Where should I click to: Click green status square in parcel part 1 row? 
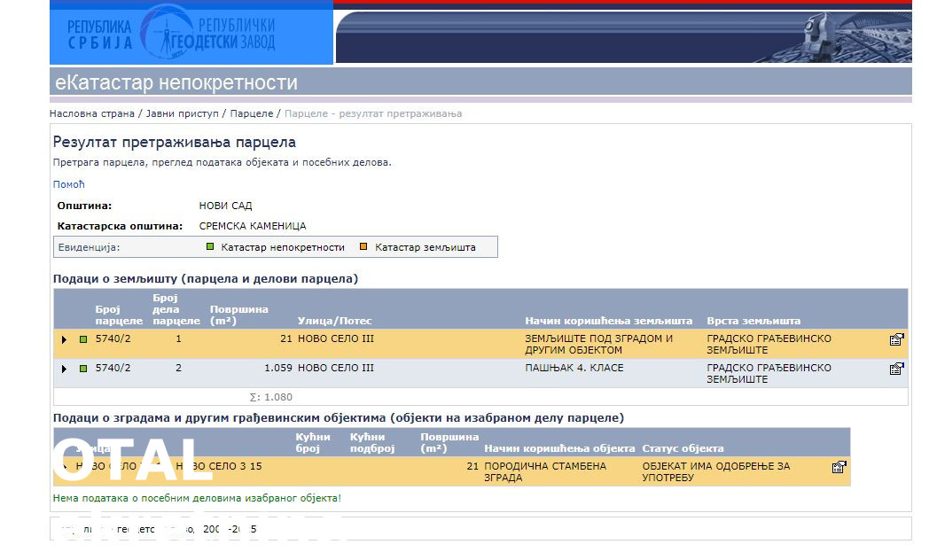[x=83, y=339]
